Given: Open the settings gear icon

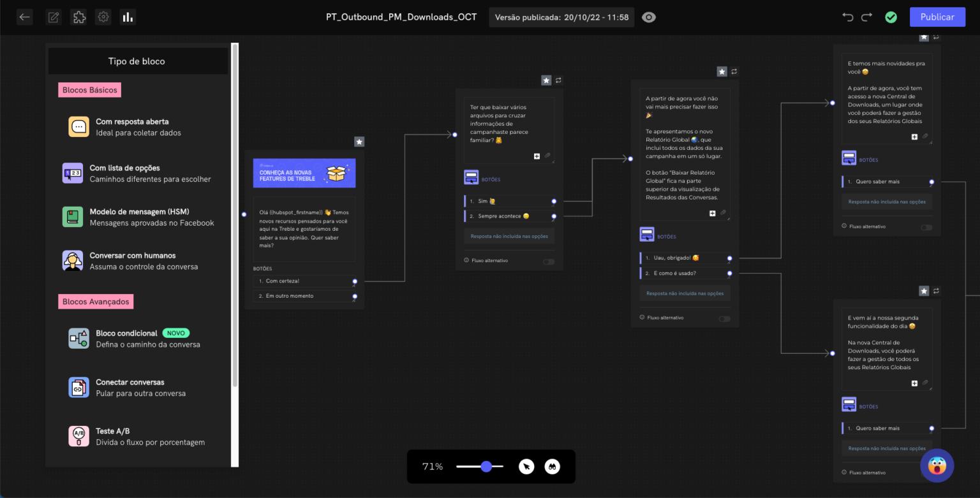Looking at the screenshot, I should (x=103, y=17).
